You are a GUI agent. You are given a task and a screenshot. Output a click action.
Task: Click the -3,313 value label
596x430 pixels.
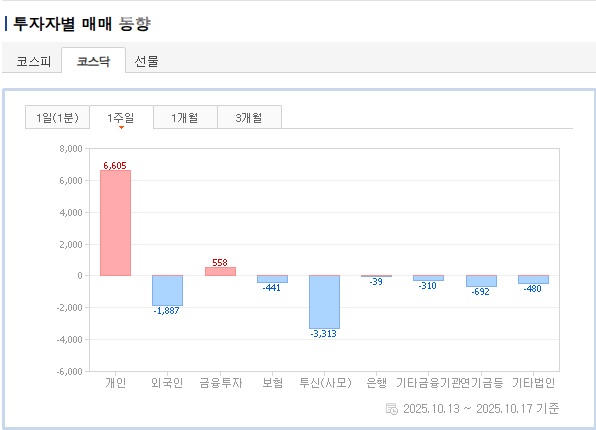coord(323,334)
